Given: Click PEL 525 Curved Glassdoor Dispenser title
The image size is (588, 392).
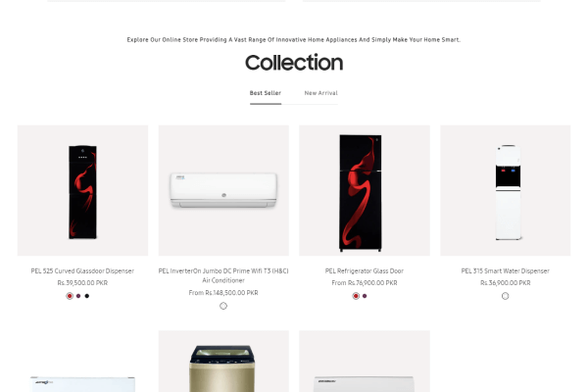Looking at the screenshot, I should pos(82,270).
